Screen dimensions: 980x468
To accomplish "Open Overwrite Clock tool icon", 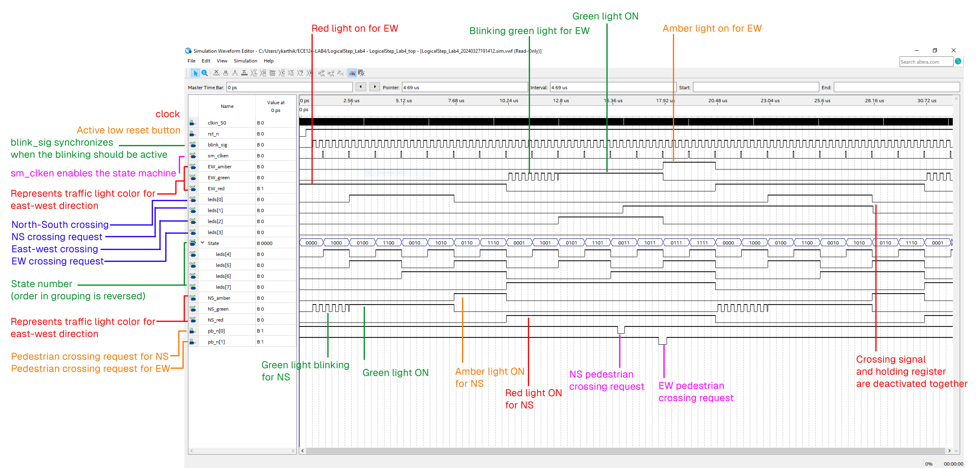I will tap(291, 73).
